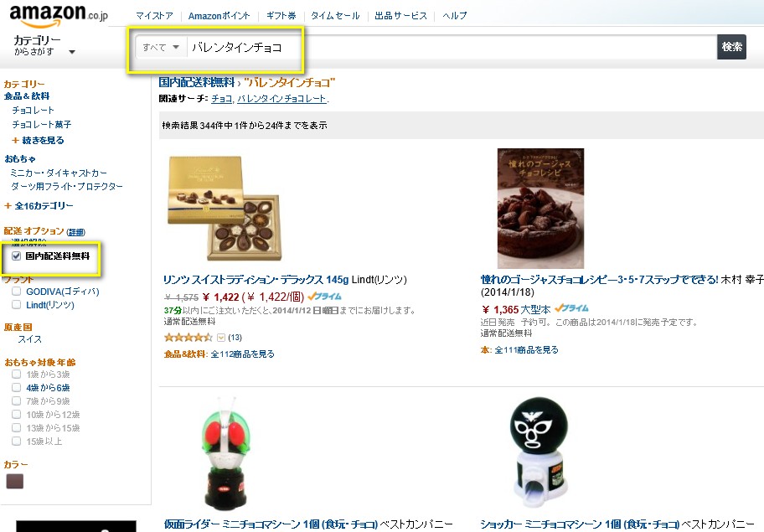The width and height of the screenshot is (764, 532).
Task: Open the Shocker mini choco machine image
Action: [x=539, y=452]
